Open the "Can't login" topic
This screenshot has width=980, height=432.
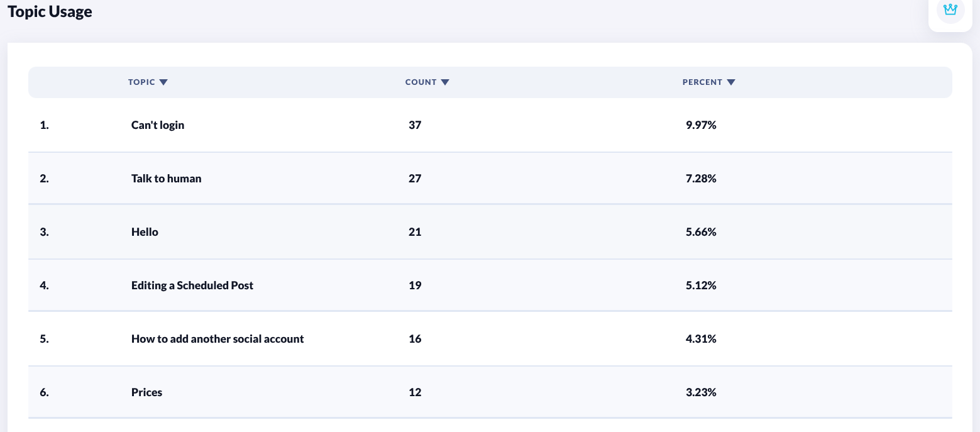(158, 125)
